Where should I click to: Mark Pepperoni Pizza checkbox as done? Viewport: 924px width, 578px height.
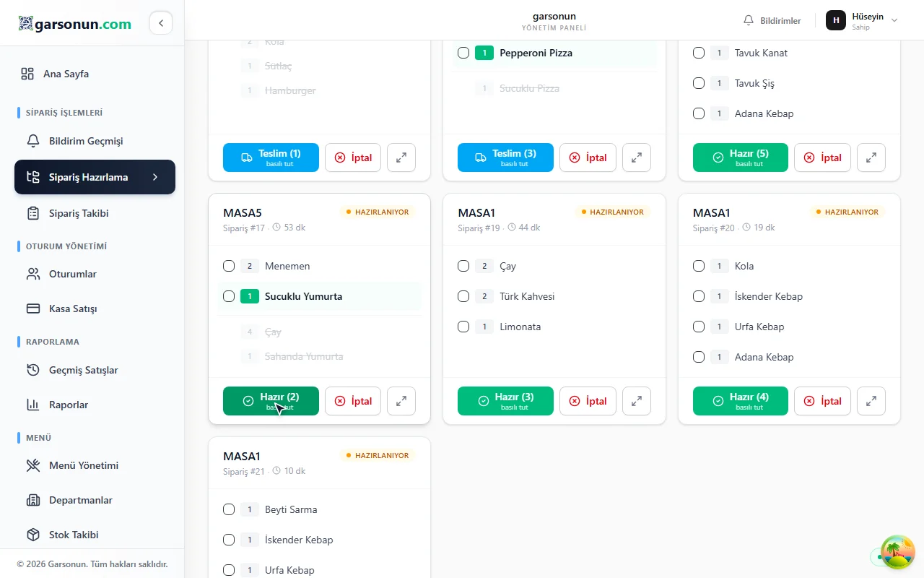463,53
